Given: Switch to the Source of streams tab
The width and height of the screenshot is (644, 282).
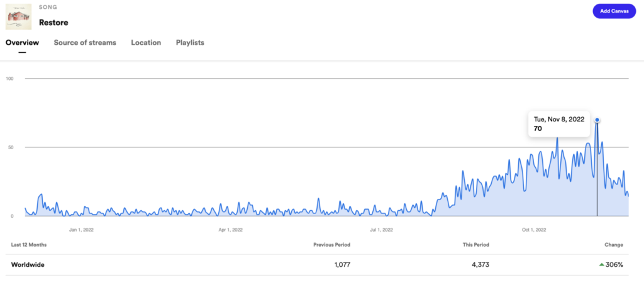Looking at the screenshot, I should pos(85,42).
